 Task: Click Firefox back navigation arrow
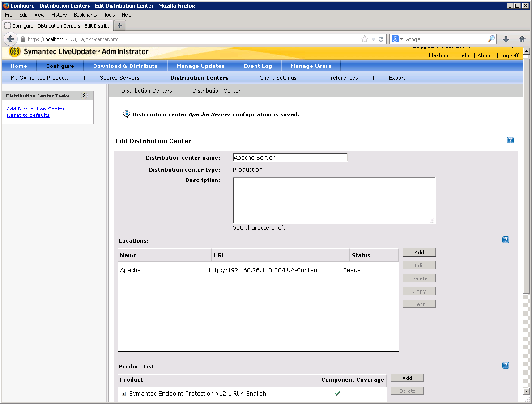[11, 39]
